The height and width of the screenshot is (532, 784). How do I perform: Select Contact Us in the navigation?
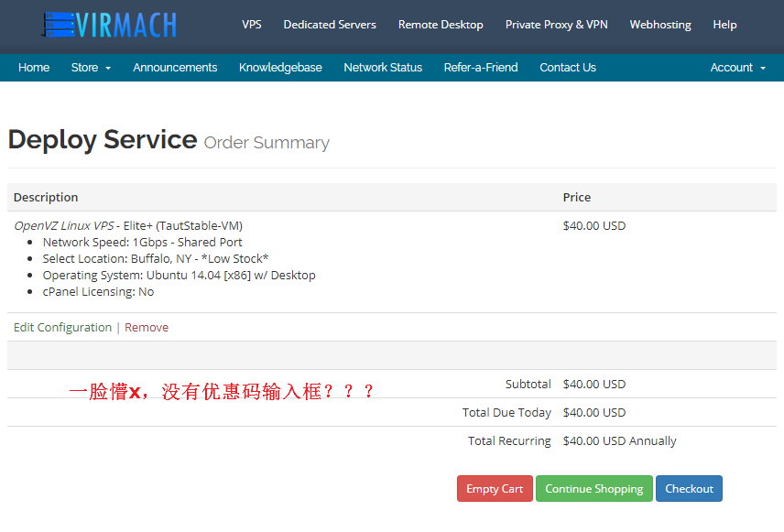pyautogui.click(x=567, y=67)
